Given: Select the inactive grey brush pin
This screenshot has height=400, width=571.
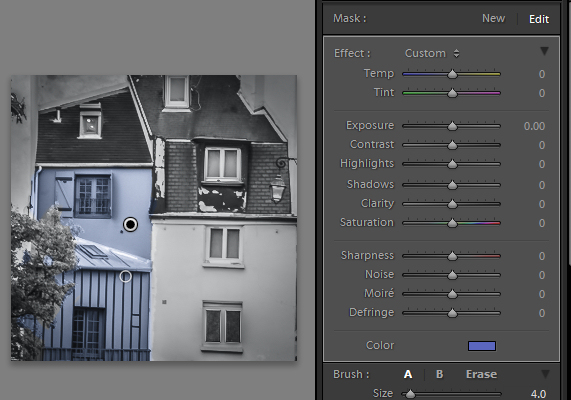Looking at the screenshot, I should coord(125,277).
